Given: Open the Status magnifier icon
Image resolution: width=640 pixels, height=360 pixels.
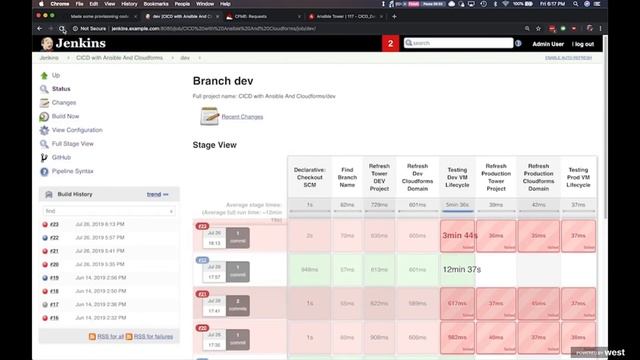Looking at the screenshot, I should coord(44,89).
